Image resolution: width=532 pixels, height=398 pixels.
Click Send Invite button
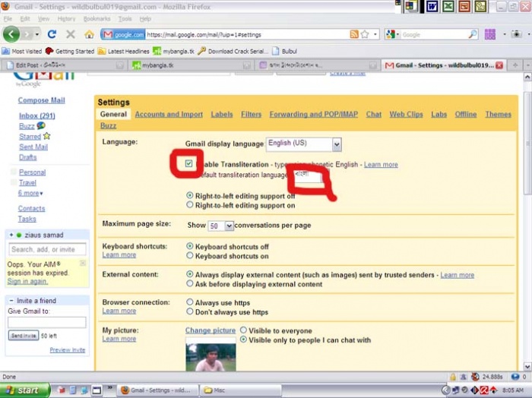(24, 336)
